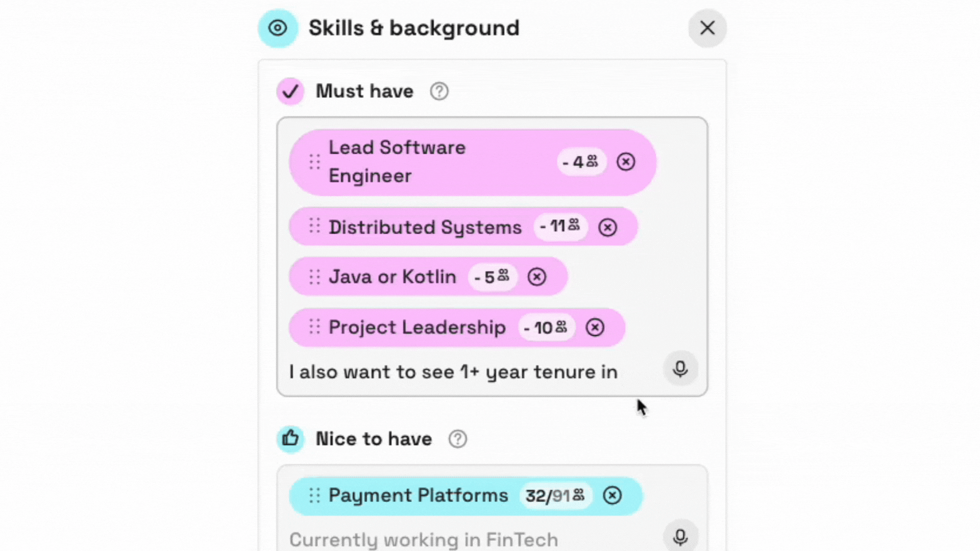Remove the Lead Software Engineer tag

(x=626, y=162)
